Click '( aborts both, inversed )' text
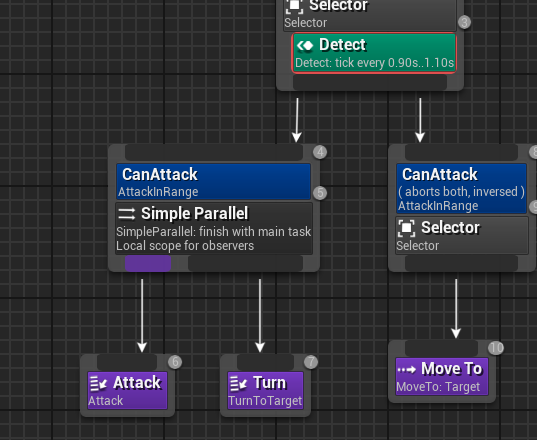The image size is (537, 440). (x=461, y=192)
